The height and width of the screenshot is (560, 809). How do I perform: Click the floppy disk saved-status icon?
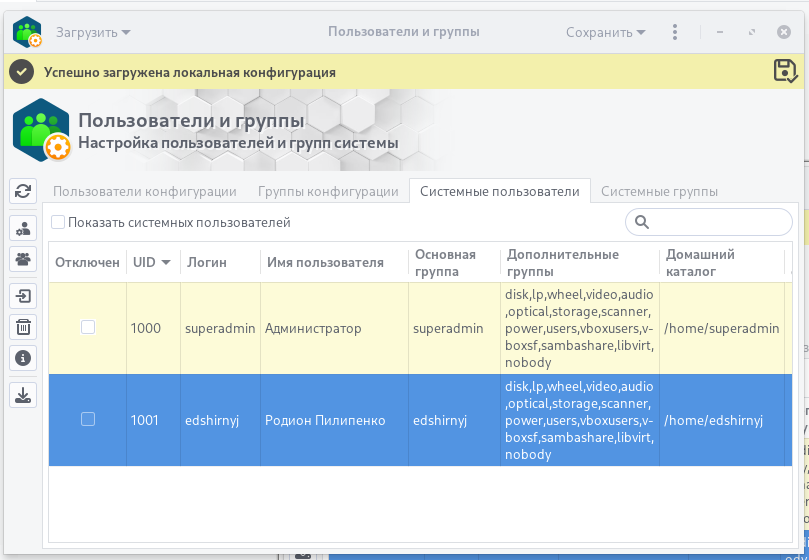click(x=785, y=70)
